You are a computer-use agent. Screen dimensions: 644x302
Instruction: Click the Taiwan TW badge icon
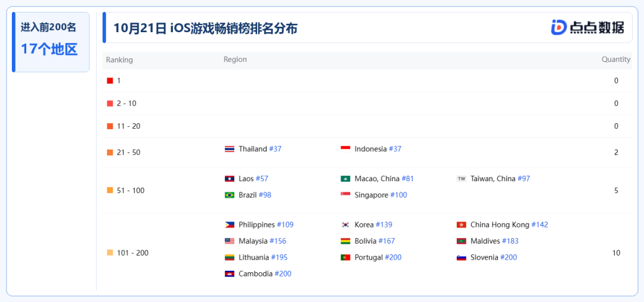[x=461, y=179]
